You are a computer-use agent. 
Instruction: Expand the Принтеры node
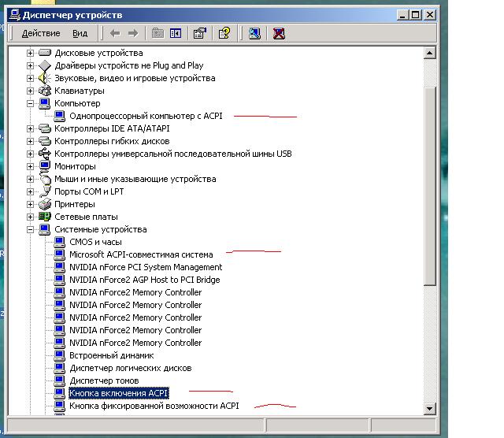coord(30,204)
